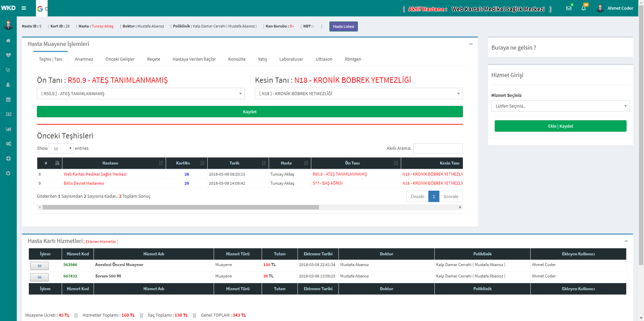Delete the Serum 500 Ml service row

coord(39,277)
